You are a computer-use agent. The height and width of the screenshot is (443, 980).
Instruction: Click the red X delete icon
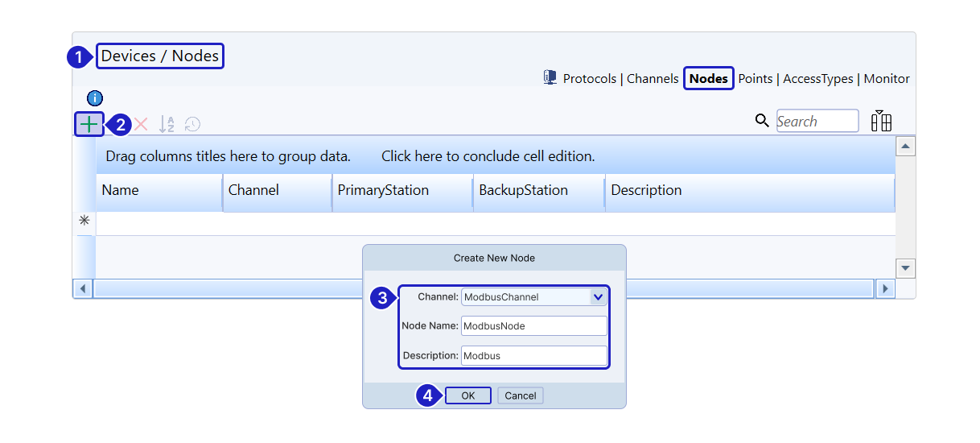click(142, 124)
